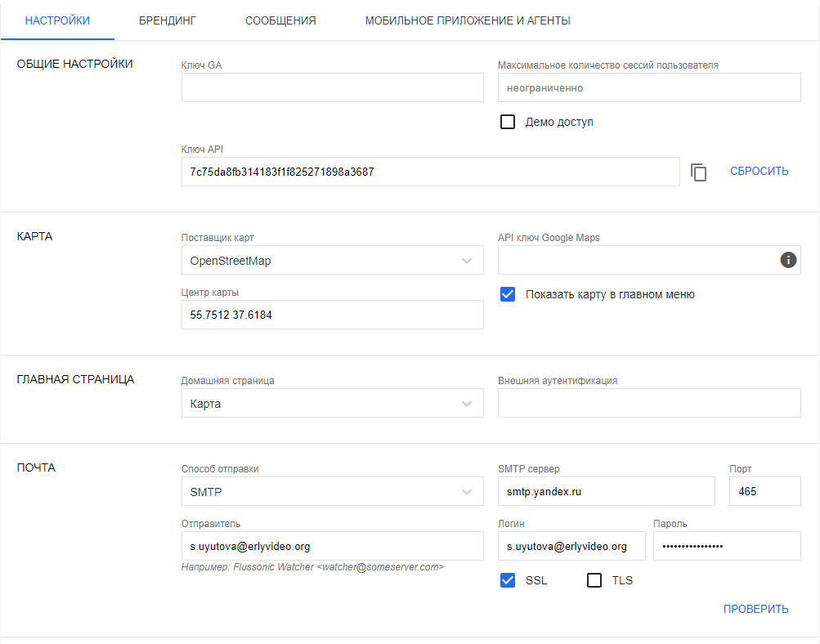Switch to the Брендинг tab
This screenshot has height=644, width=820.
click(x=168, y=20)
